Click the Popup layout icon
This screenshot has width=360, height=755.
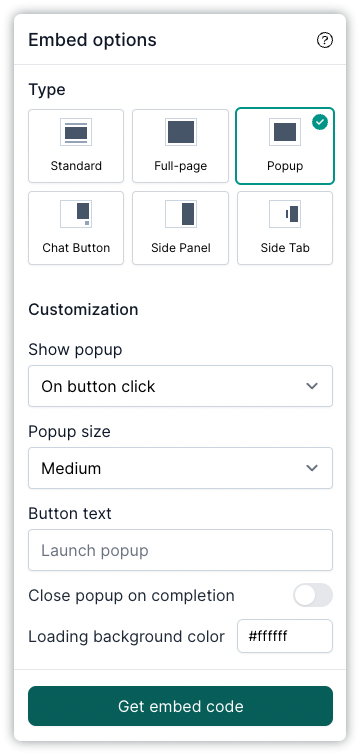pyautogui.click(x=285, y=132)
